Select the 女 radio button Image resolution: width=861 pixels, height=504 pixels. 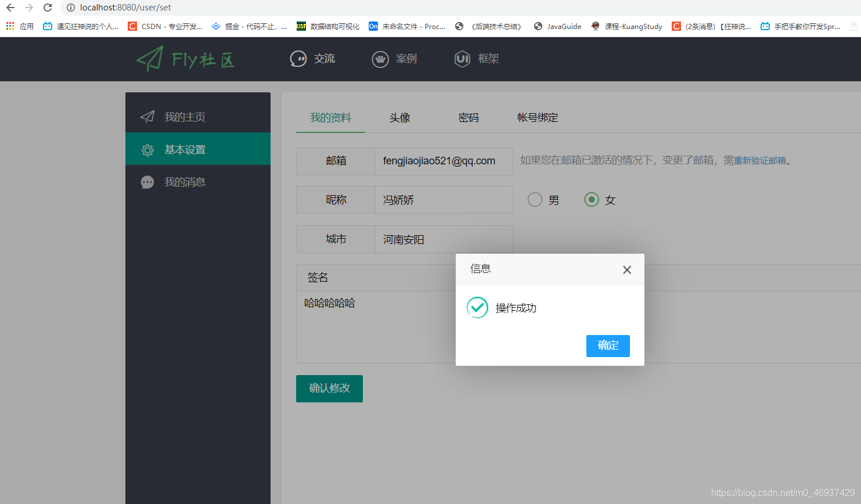592,200
